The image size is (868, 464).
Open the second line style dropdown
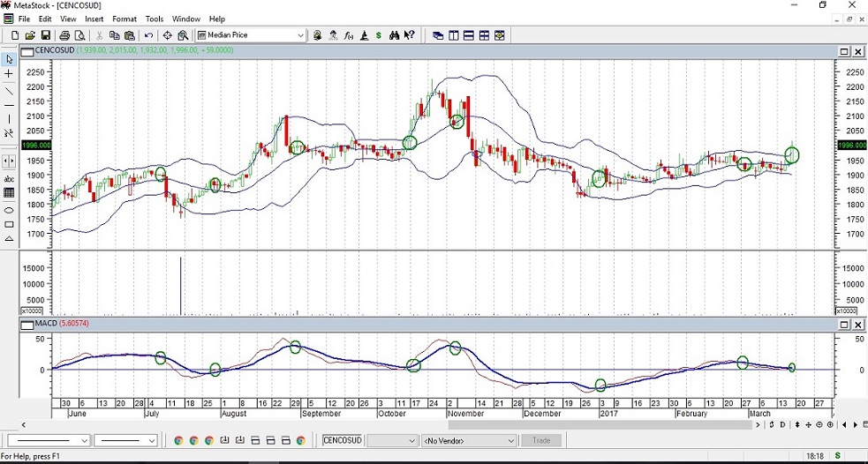152,441
